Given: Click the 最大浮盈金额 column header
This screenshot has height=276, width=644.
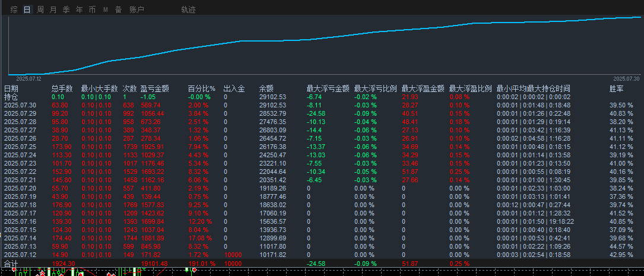Looking at the screenshot, I should pyautogui.click(x=423, y=88).
